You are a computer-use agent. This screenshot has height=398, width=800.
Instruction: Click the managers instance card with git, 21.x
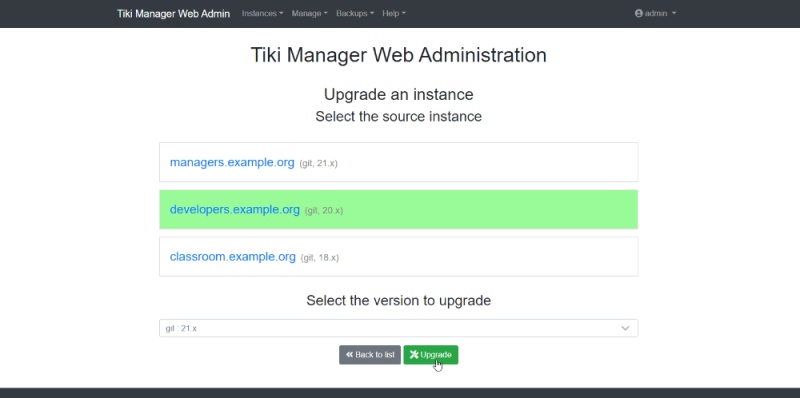pyautogui.click(x=398, y=162)
